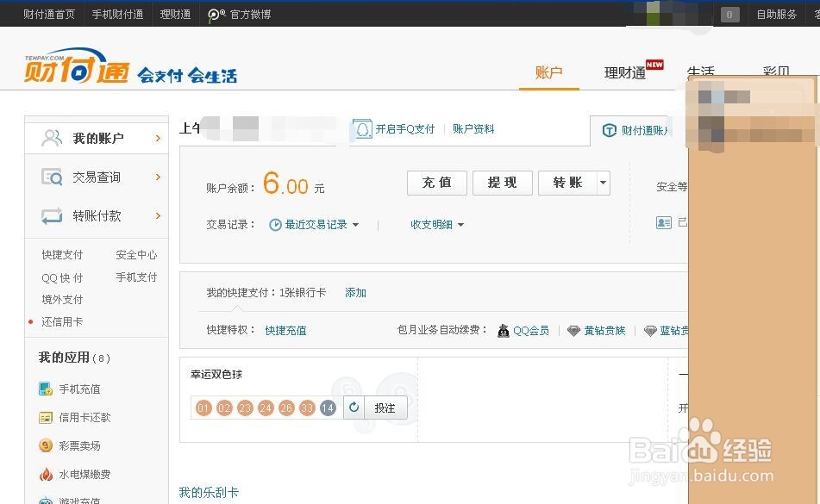Select lottery ball number 26

click(x=285, y=408)
